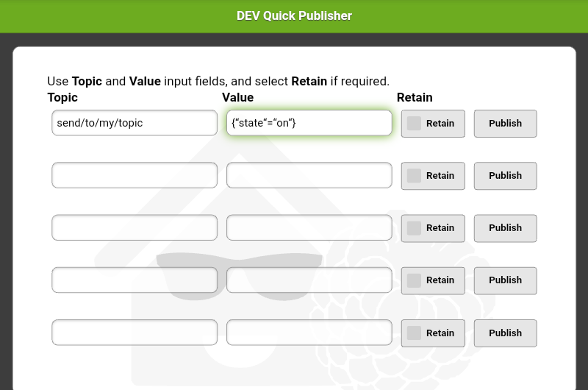Image resolution: width=588 pixels, height=390 pixels.
Task: Toggle Retain checkbox in fourth row
Action: coord(415,280)
